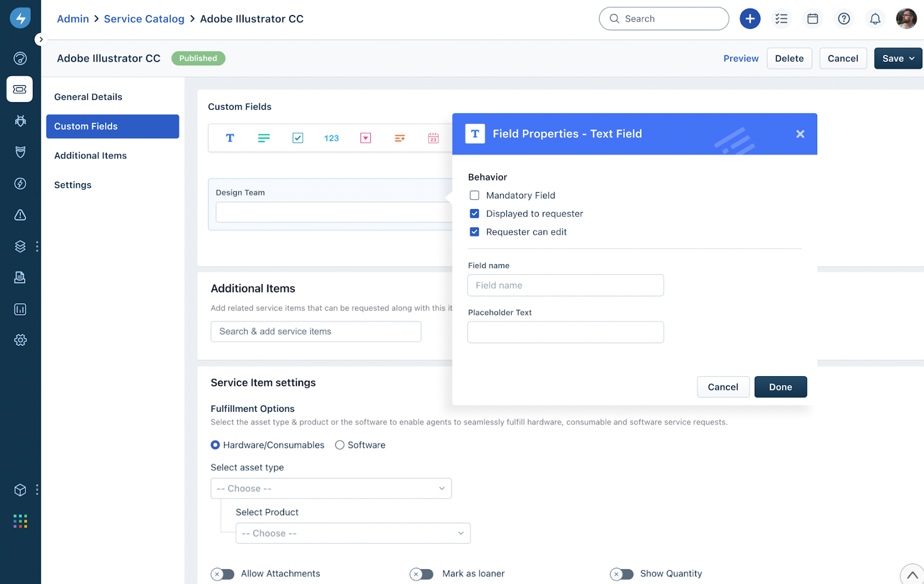The width and height of the screenshot is (924, 584).
Task: Add a paragraph field from the toolbar
Action: pyautogui.click(x=264, y=138)
